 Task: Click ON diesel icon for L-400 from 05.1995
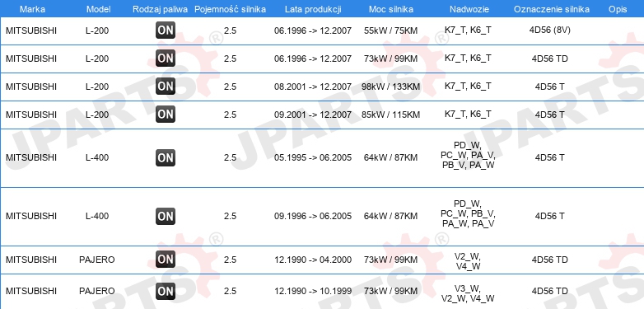(165, 157)
